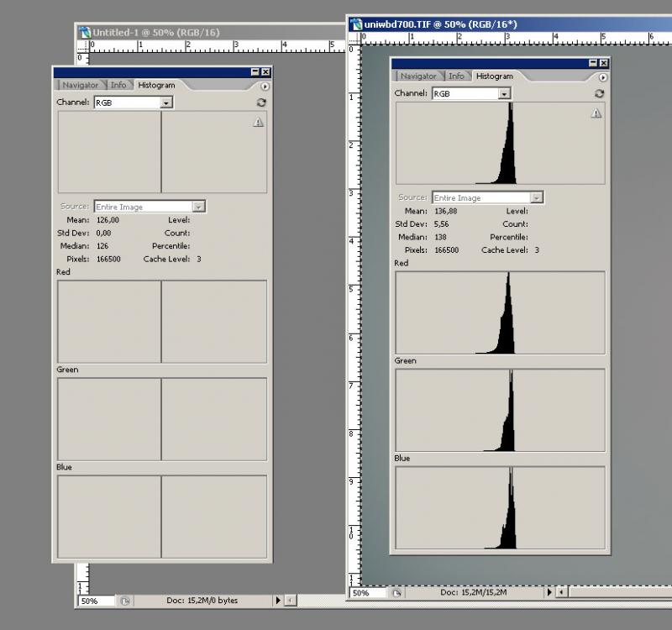Image resolution: width=672 pixels, height=630 pixels.
Task: Switch to Navigator tab in Untitled-1 palette
Action: (80, 85)
